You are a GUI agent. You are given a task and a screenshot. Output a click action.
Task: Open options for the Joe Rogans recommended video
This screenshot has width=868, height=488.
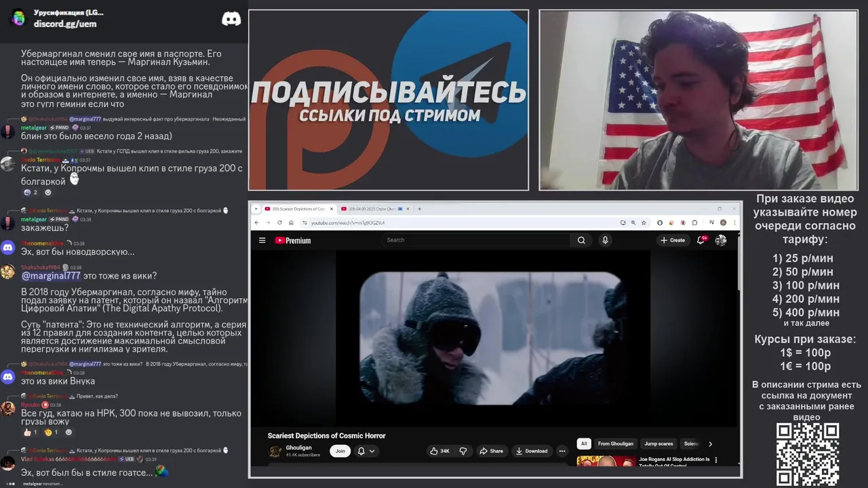point(716,460)
